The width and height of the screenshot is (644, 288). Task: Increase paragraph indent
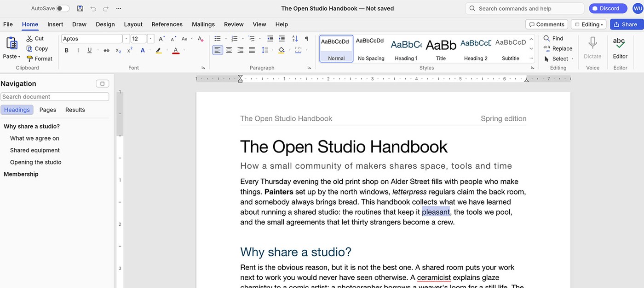pyautogui.click(x=282, y=39)
